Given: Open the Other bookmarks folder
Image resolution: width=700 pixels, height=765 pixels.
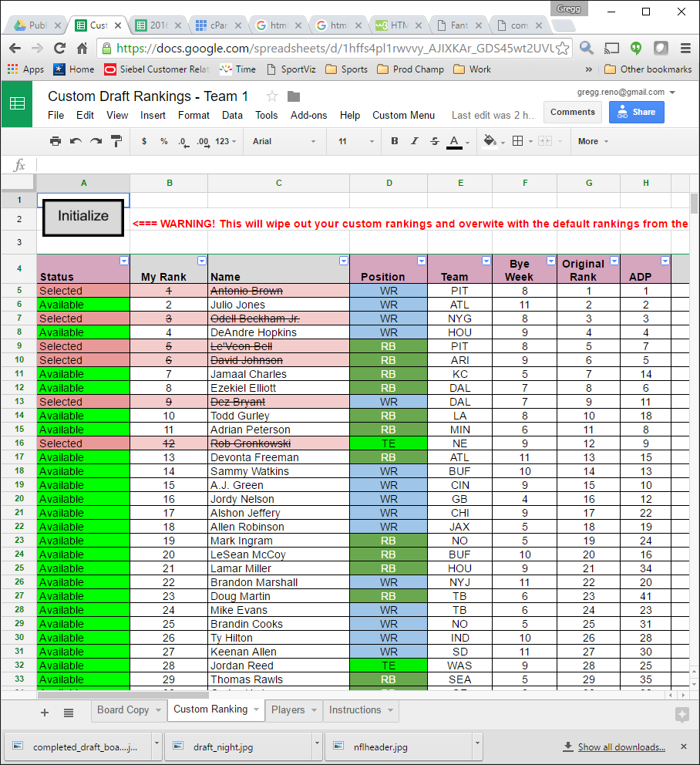Looking at the screenshot, I should [x=648, y=69].
